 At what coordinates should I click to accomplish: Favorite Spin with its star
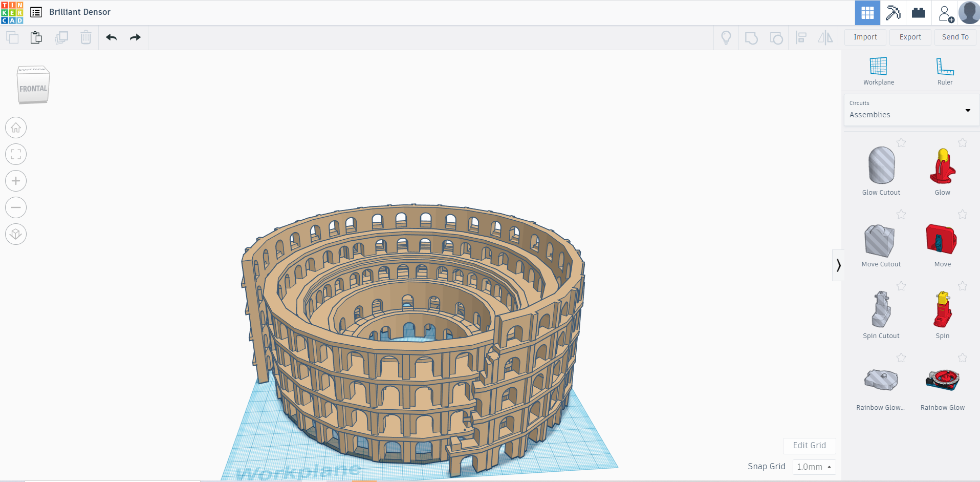point(963,286)
